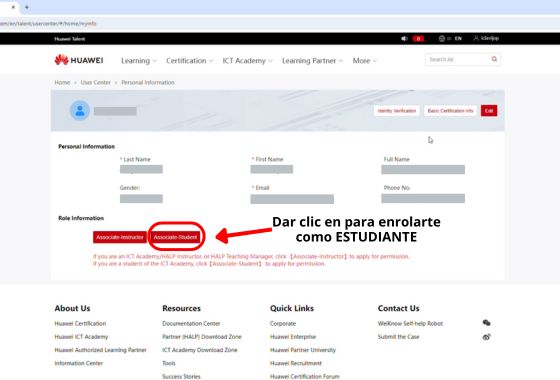
Task: Click Personal Information breadcrumb
Action: [148, 82]
